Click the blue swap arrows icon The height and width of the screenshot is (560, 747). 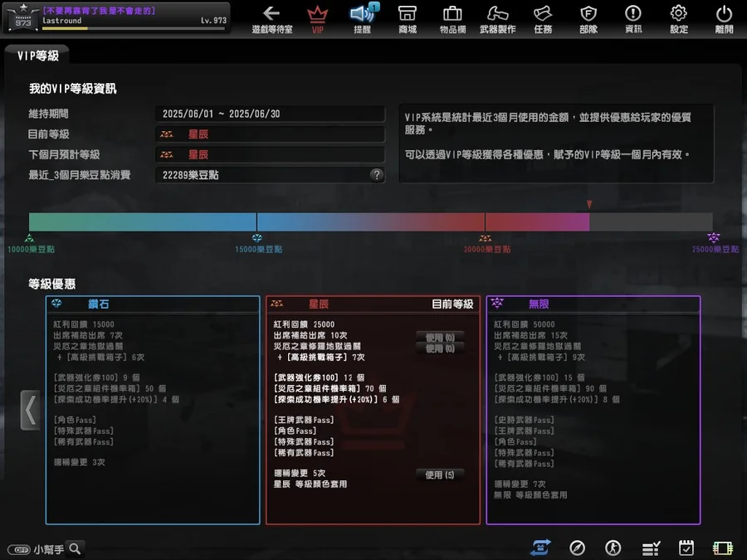(x=540, y=548)
